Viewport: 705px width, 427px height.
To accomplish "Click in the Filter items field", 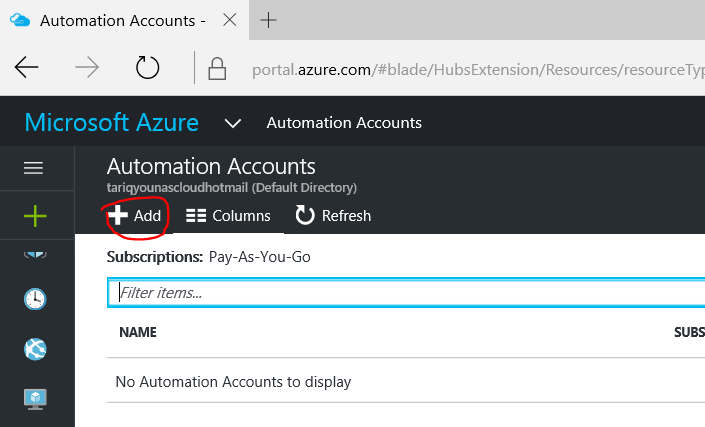I will [406, 293].
